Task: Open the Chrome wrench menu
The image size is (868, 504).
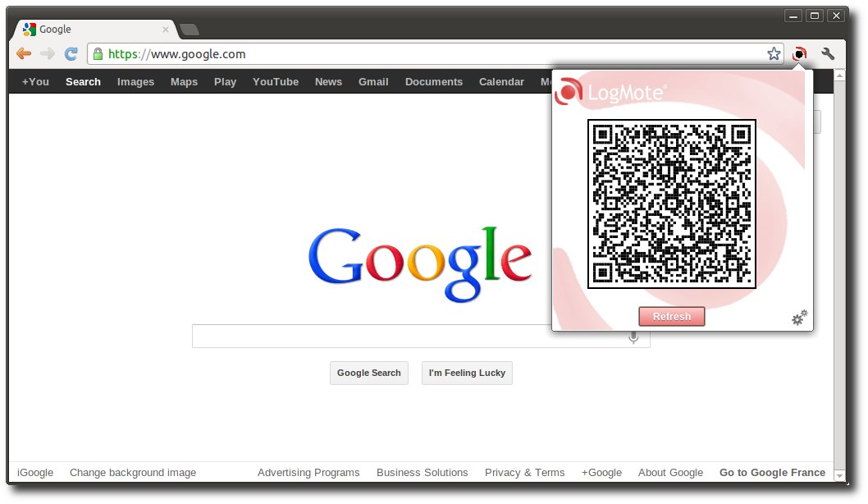Action: coord(828,53)
